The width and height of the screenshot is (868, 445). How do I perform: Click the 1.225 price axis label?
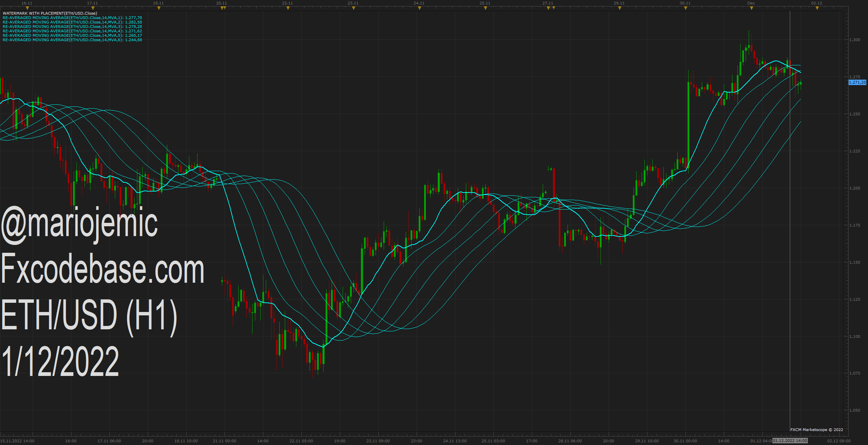coord(855,151)
